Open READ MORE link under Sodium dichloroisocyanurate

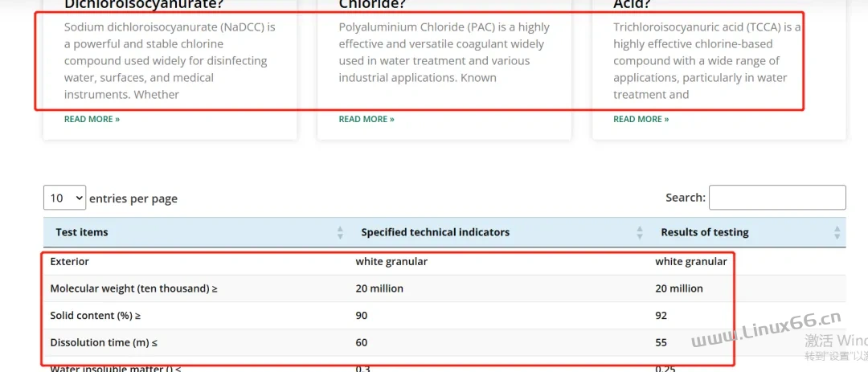[92, 119]
